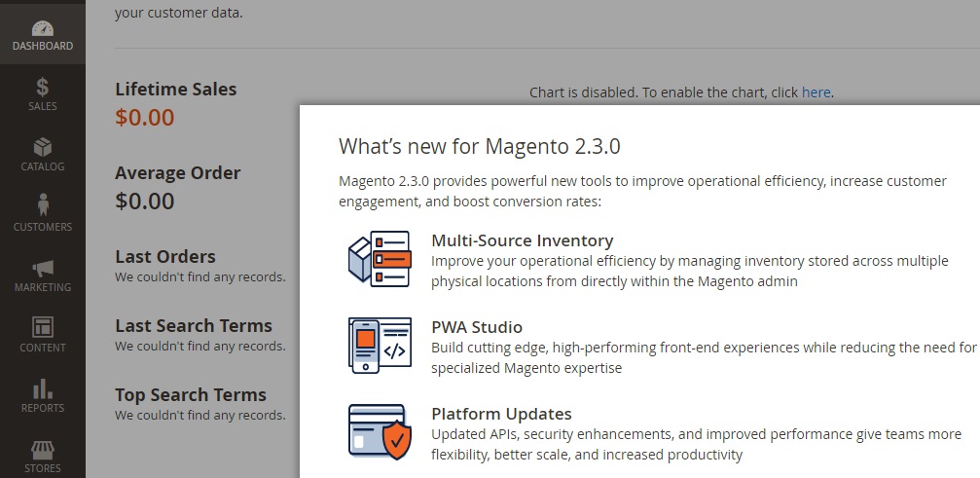This screenshot has width=980, height=478.
Task: Open the Stores storefront icon
Action: (43, 449)
